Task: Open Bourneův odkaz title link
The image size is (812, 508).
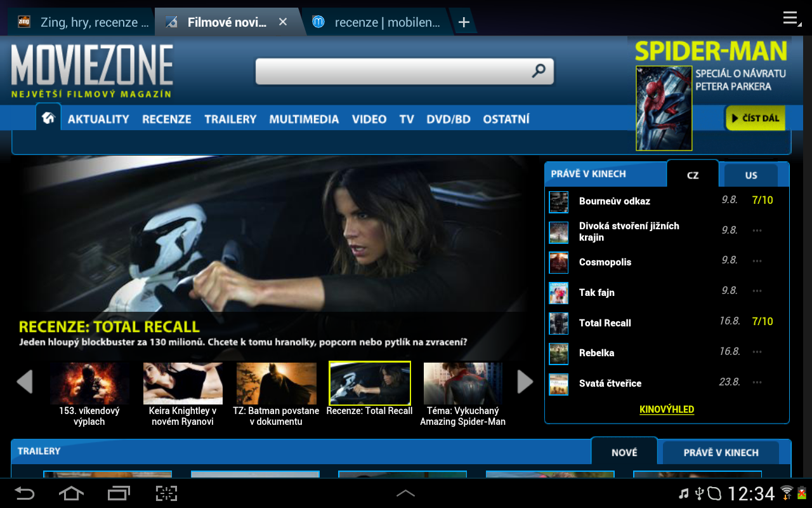Action: 614,201
